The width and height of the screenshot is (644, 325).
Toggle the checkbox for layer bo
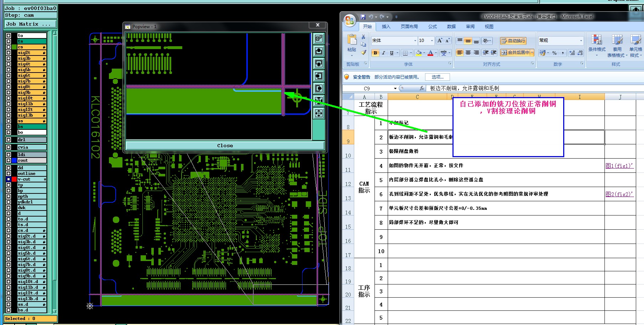coord(9,132)
